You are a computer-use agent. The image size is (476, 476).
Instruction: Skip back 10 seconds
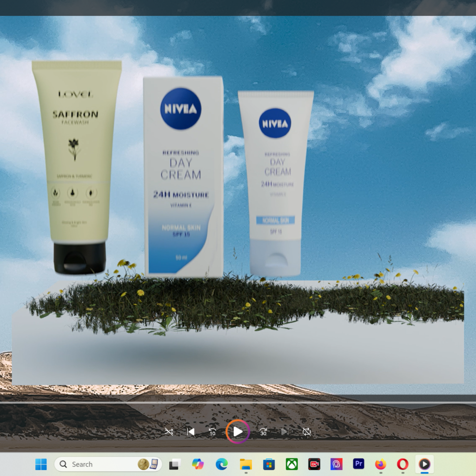[x=212, y=431]
